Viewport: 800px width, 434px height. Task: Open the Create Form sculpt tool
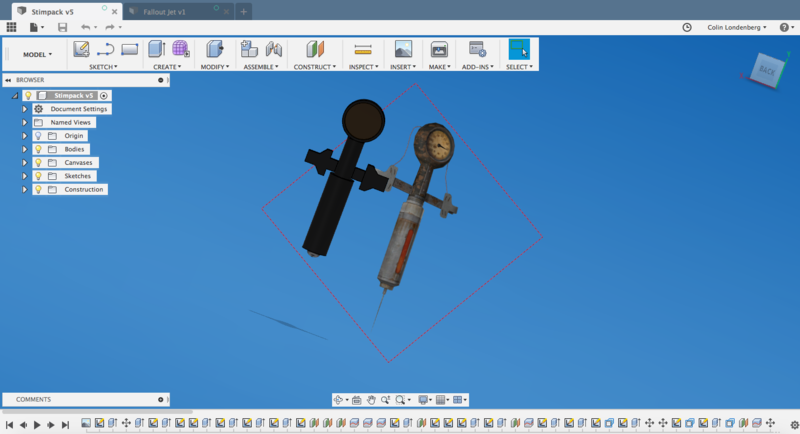tap(181, 49)
